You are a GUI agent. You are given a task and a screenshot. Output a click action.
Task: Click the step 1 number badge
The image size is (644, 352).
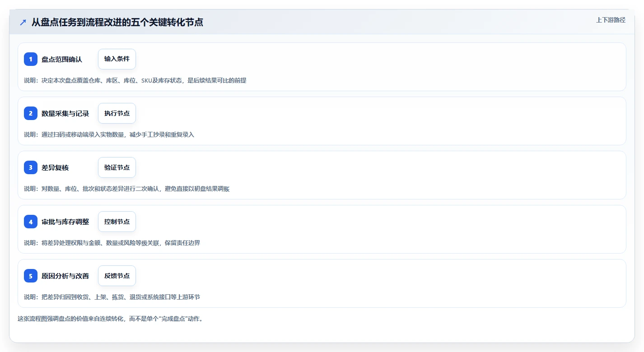[31, 59]
